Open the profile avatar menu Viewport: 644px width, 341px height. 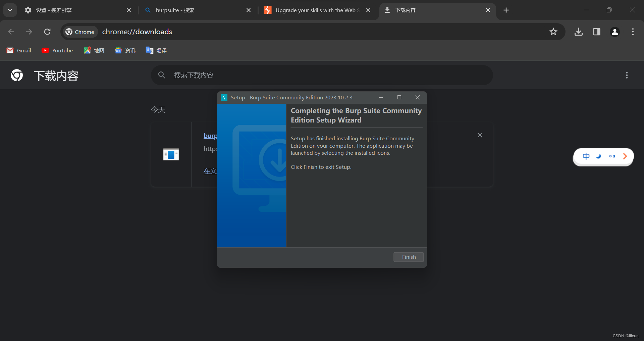point(615,32)
